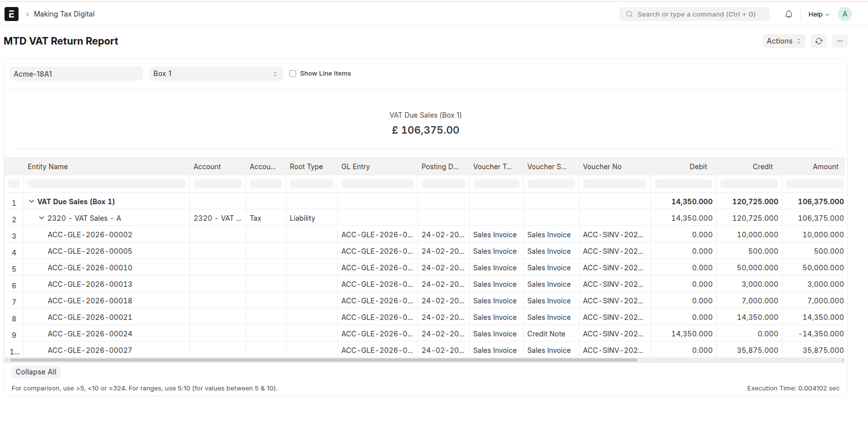Click the Root Type filter box
868x422 pixels.
click(311, 184)
